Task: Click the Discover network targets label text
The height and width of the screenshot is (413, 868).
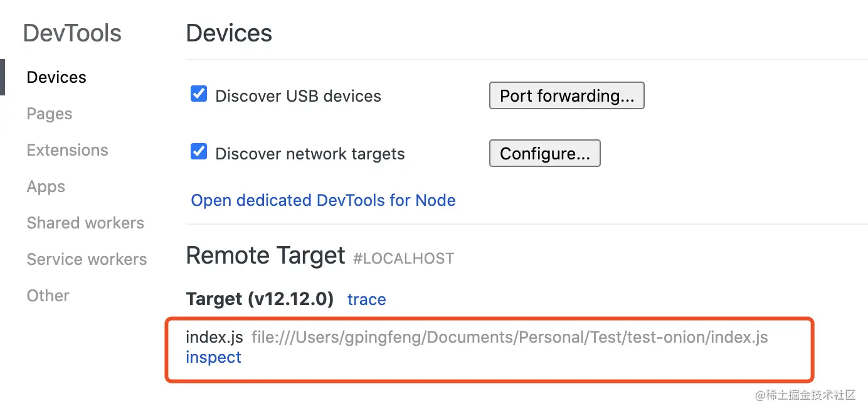Action: tap(310, 154)
